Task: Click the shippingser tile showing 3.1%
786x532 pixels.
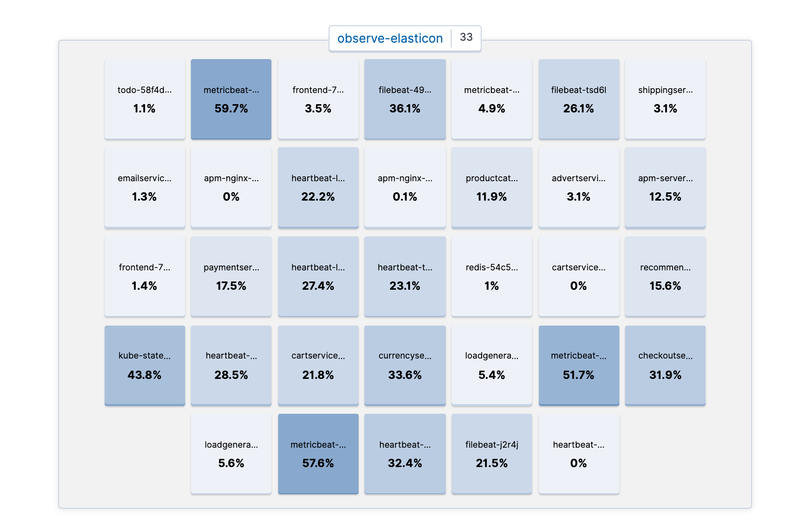Action: pos(665,99)
